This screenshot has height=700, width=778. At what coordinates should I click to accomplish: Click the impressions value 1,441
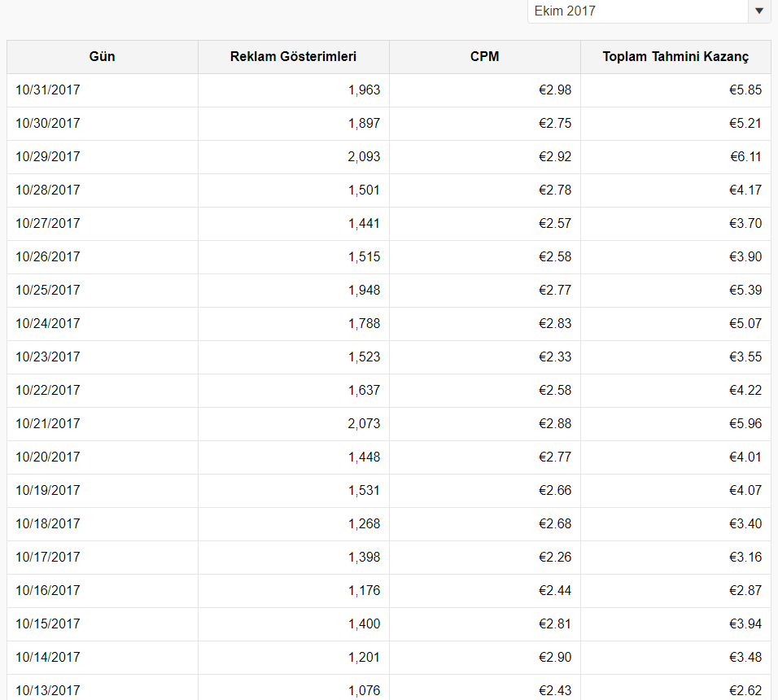tap(365, 223)
